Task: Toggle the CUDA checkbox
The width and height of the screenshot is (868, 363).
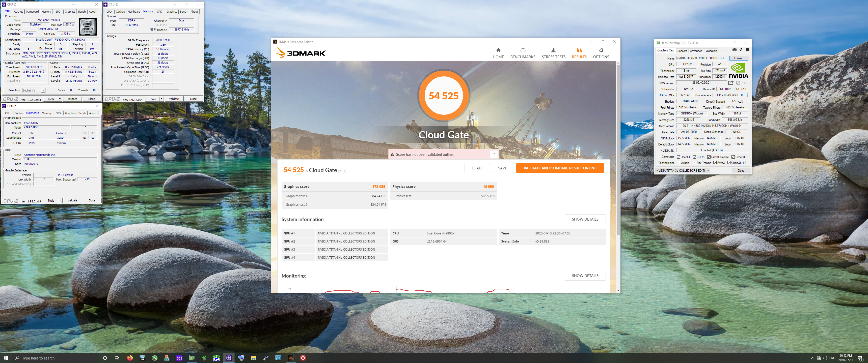Action: (x=694, y=157)
